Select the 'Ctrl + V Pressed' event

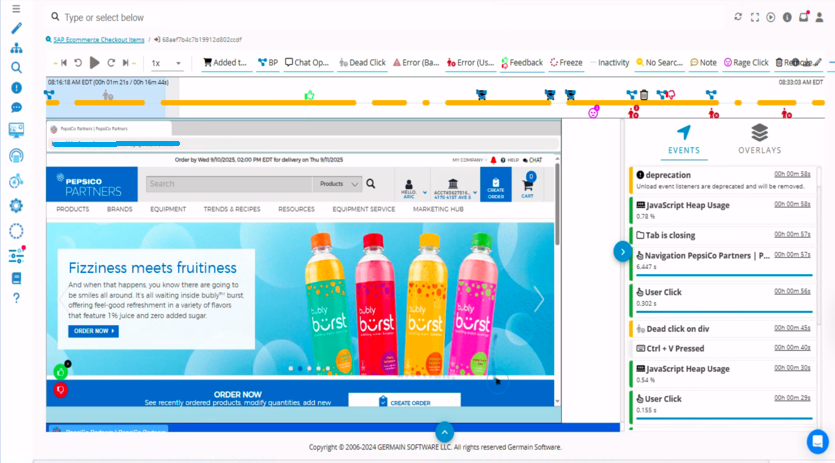click(723, 348)
